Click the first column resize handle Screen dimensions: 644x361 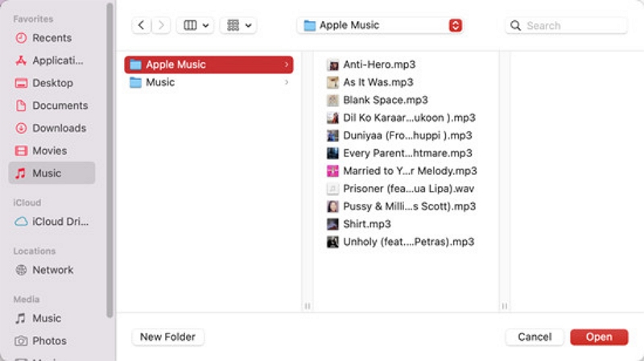pos(308,306)
